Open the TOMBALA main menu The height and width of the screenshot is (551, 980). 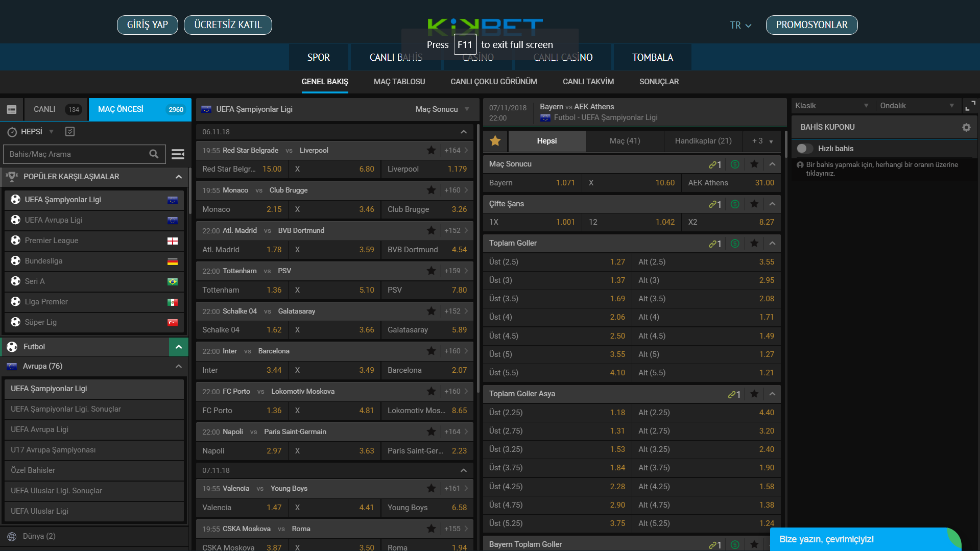[653, 57]
